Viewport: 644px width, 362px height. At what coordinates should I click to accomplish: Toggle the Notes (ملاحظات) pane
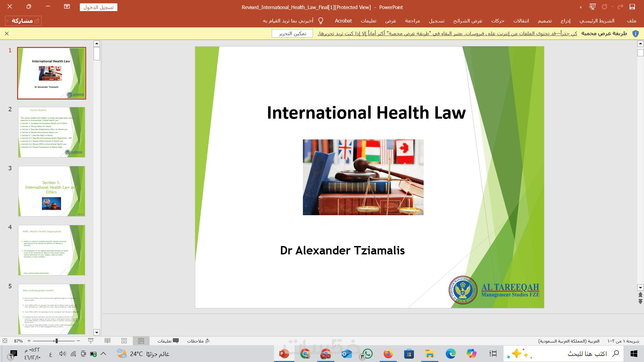coord(198,341)
